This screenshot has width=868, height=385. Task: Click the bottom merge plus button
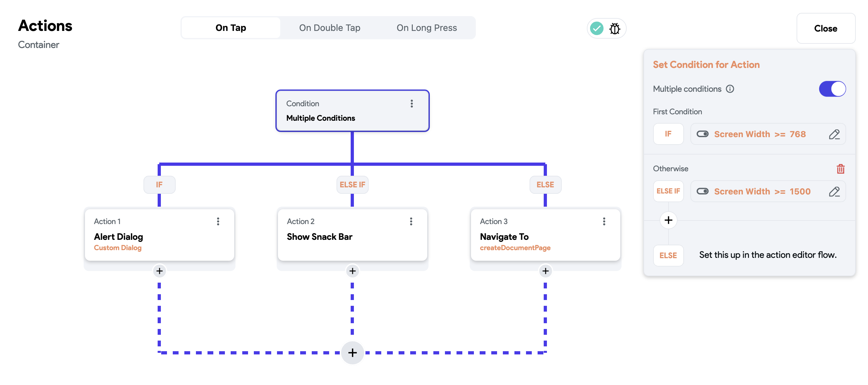(x=353, y=352)
